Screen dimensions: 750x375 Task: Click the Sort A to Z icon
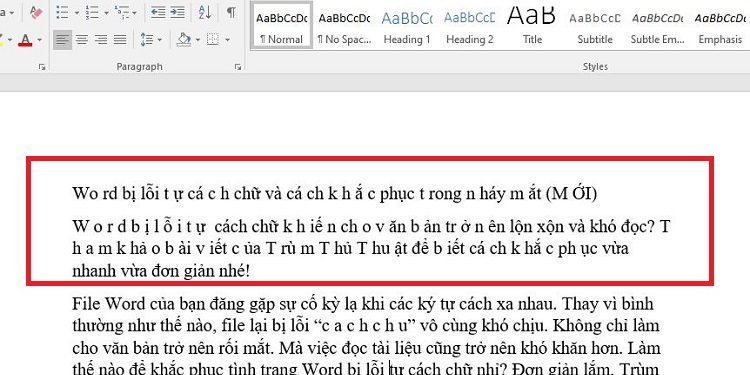click(x=205, y=12)
